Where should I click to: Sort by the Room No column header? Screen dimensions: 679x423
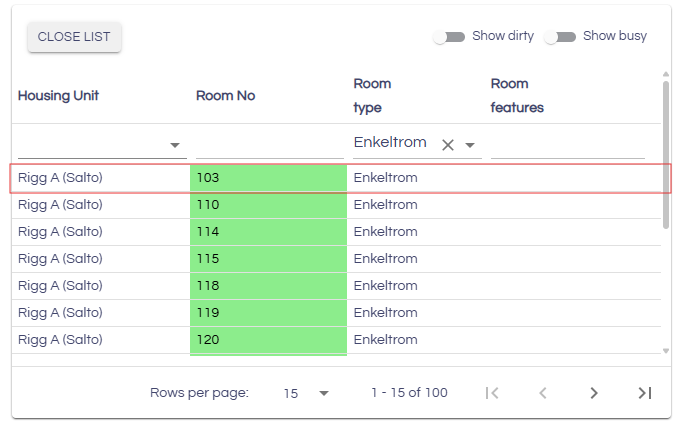pyautogui.click(x=225, y=96)
